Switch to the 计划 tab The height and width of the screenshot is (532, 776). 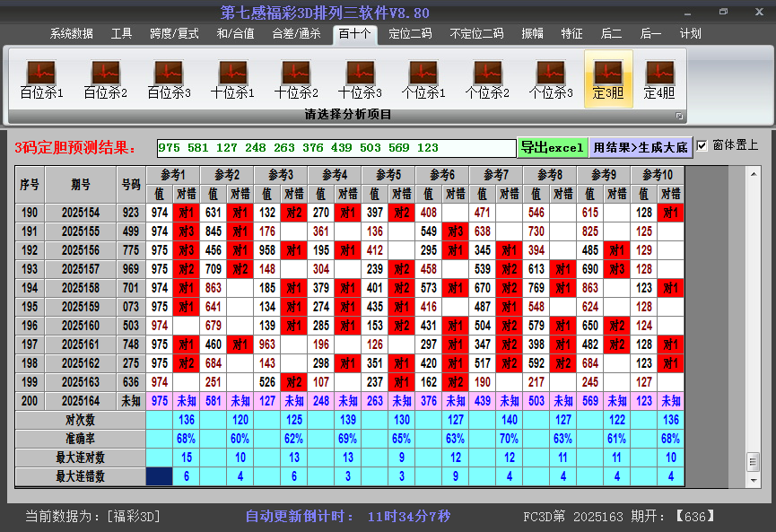point(691,34)
